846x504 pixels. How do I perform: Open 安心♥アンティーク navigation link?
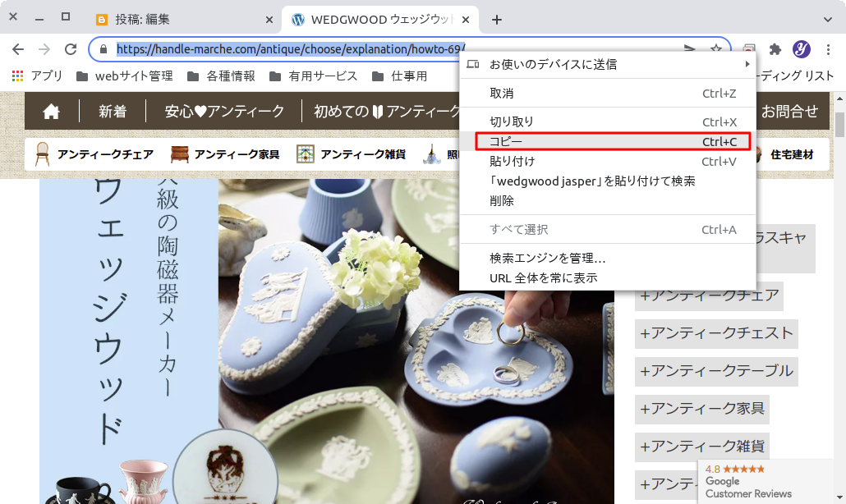pyautogui.click(x=224, y=112)
